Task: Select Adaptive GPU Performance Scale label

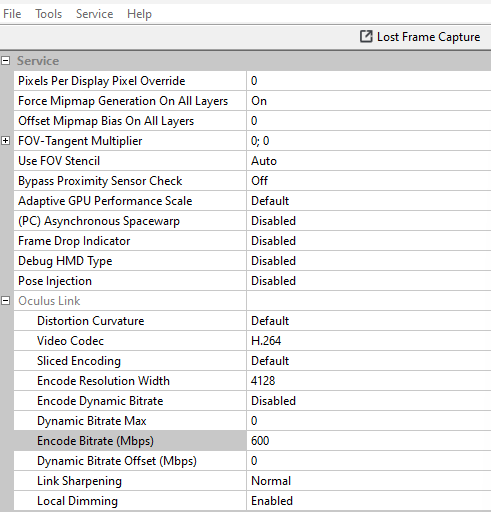Action: [x=105, y=201]
